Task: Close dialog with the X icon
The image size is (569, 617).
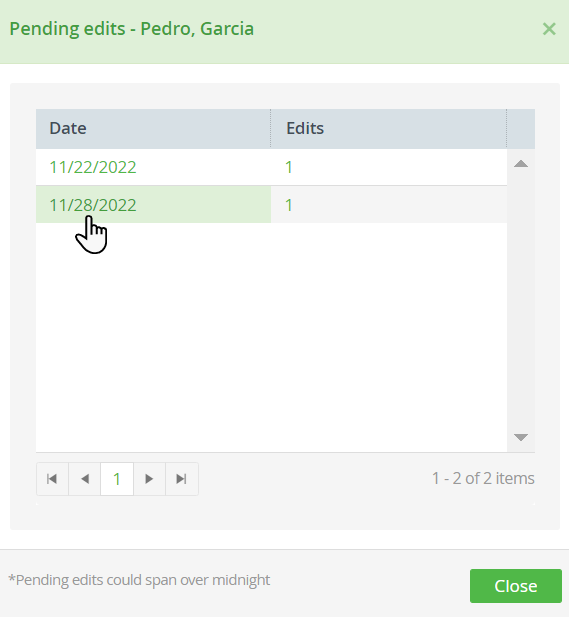Action: pos(549,29)
